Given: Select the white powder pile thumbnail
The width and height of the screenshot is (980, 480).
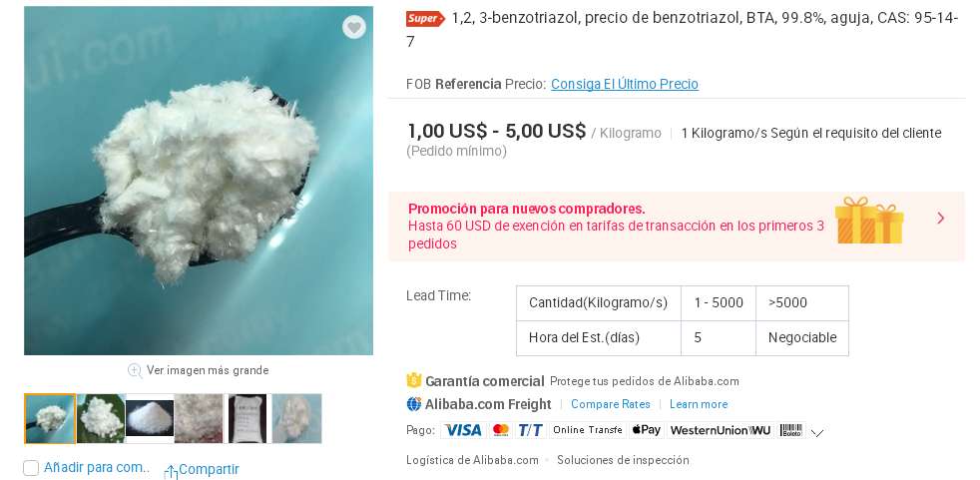Looking at the screenshot, I should [x=150, y=419].
